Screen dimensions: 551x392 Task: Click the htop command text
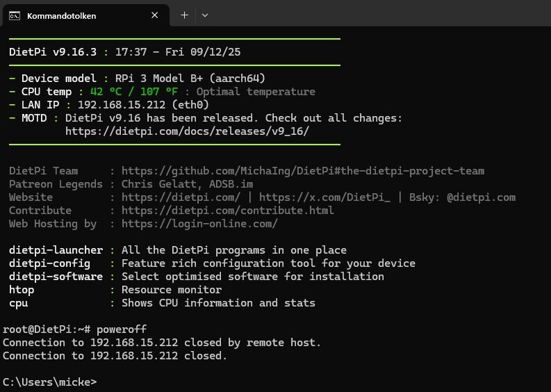tap(22, 290)
